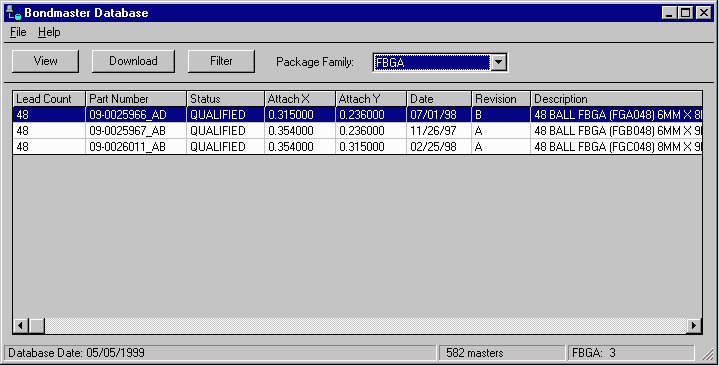The height and width of the screenshot is (366, 719).
Task: Click the Date column header
Action: coord(439,99)
